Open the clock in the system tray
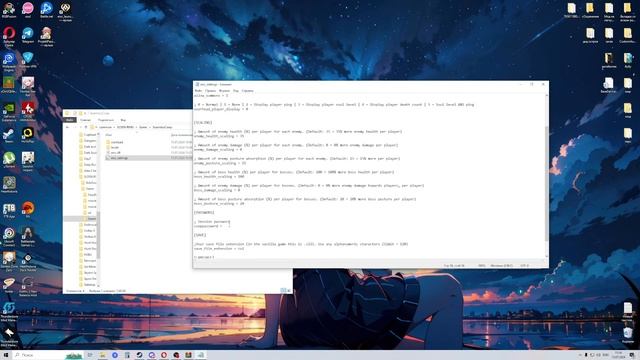Image resolution: width=640 pixels, height=360 pixels. [x=619, y=355]
